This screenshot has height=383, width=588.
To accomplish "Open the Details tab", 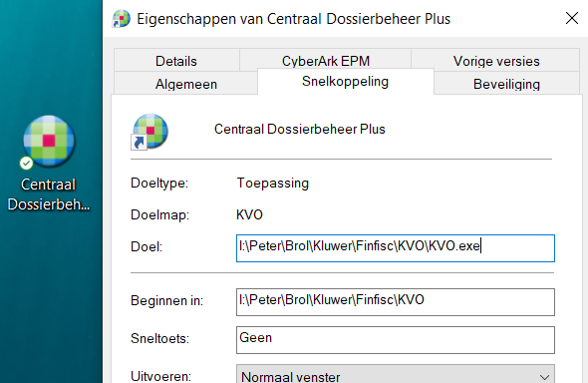I will (x=176, y=61).
